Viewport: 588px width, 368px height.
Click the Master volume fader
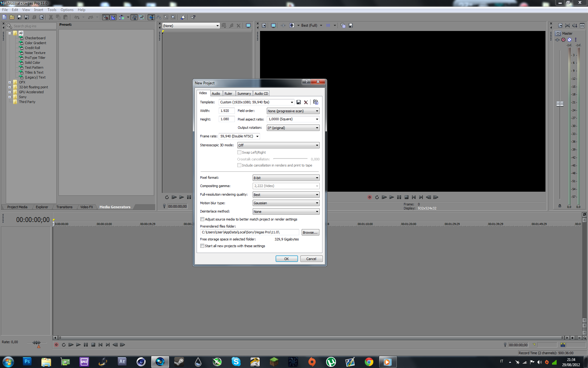pos(560,104)
